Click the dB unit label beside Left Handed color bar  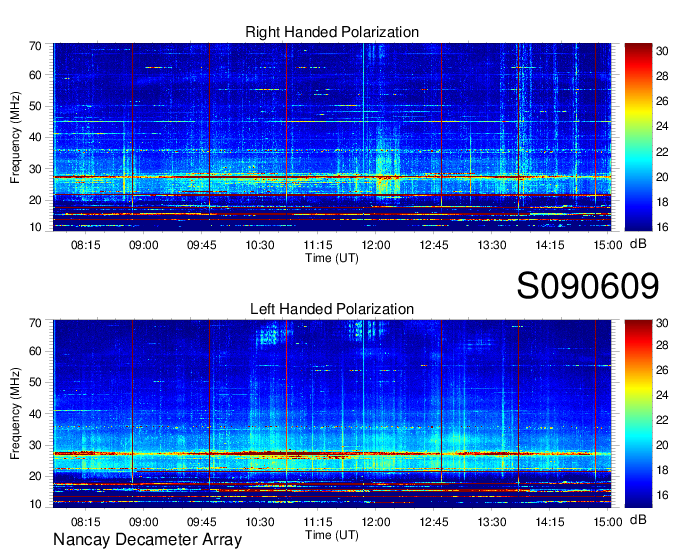[638, 520]
